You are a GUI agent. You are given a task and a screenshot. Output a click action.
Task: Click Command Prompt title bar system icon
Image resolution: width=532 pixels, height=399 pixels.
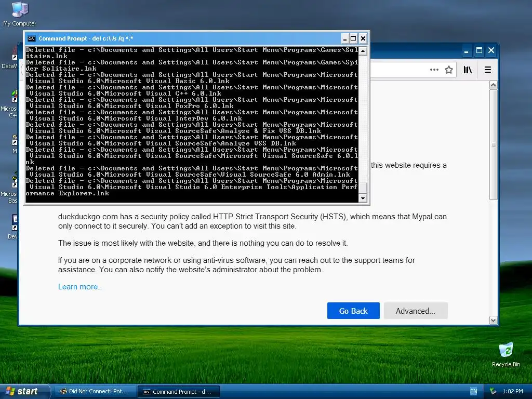32,38
